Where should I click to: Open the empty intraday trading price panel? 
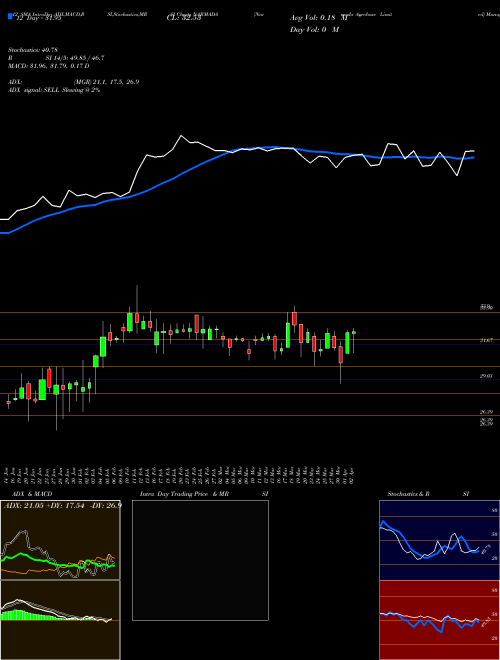[x=200, y=560]
